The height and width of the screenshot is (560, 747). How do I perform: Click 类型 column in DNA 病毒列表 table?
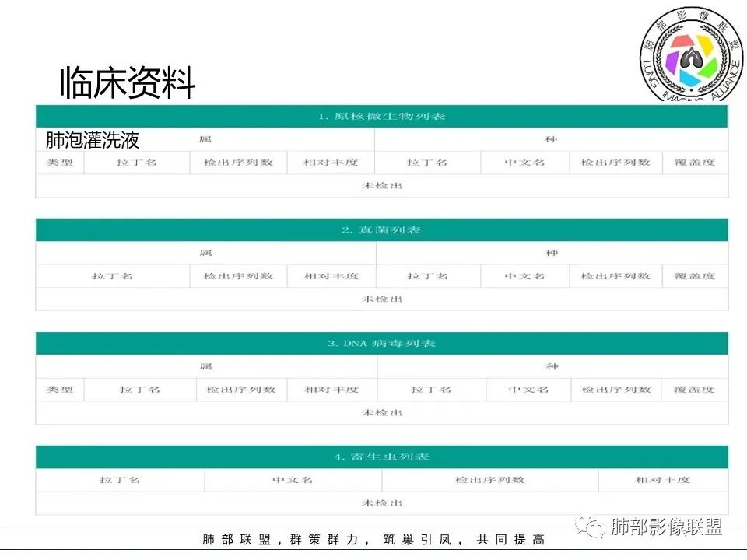pyautogui.click(x=60, y=390)
